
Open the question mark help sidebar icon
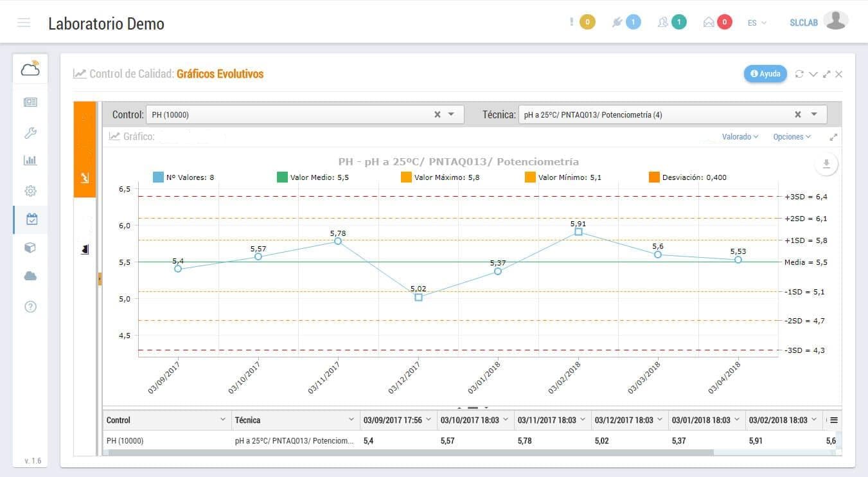click(x=30, y=307)
